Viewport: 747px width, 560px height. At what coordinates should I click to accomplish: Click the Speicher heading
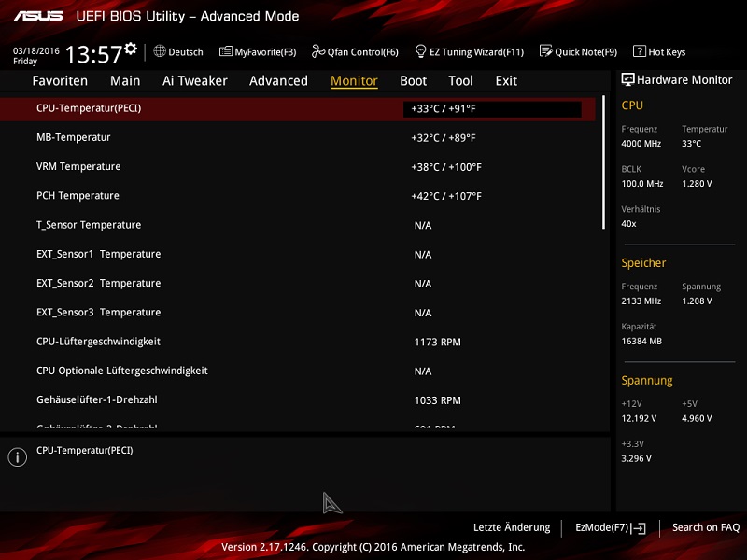(643, 263)
